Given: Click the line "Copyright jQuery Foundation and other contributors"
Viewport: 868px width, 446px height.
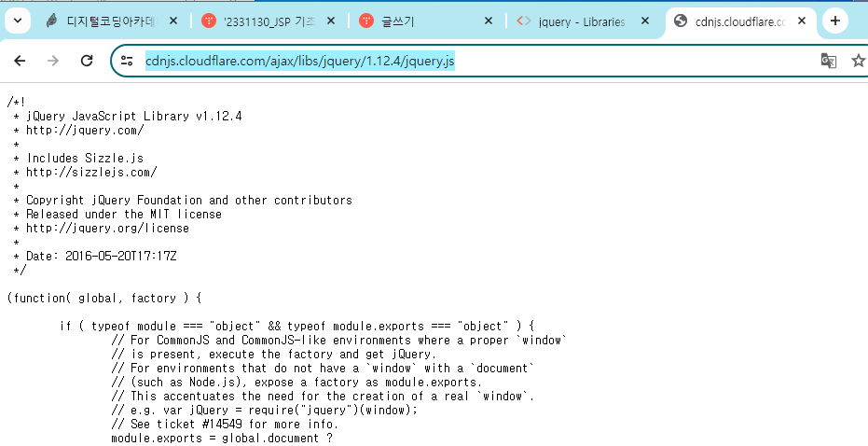Looking at the screenshot, I should 188,200.
